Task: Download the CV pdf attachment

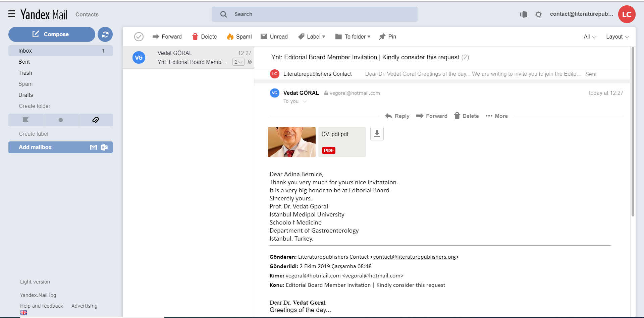Action: [377, 134]
